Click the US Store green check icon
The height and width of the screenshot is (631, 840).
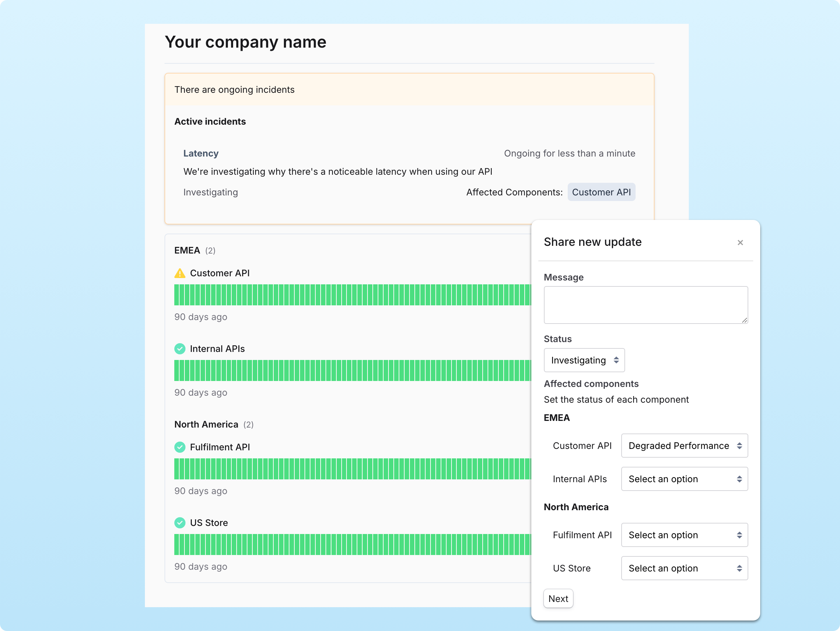coord(180,523)
